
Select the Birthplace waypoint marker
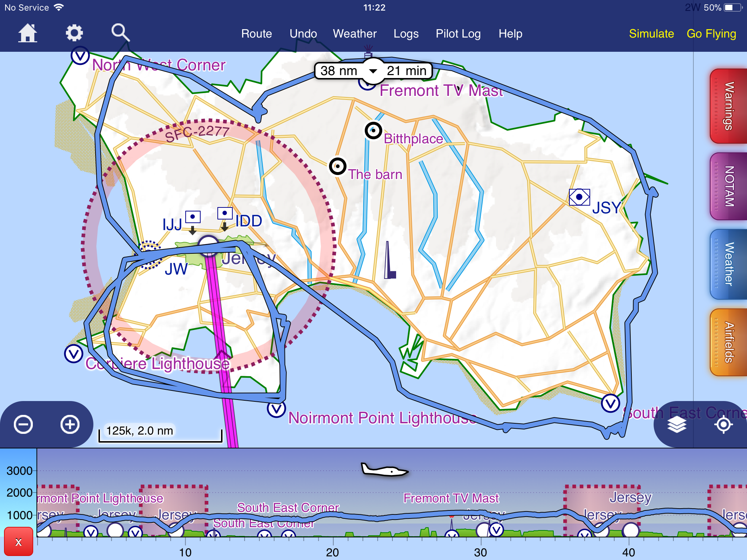point(373,130)
